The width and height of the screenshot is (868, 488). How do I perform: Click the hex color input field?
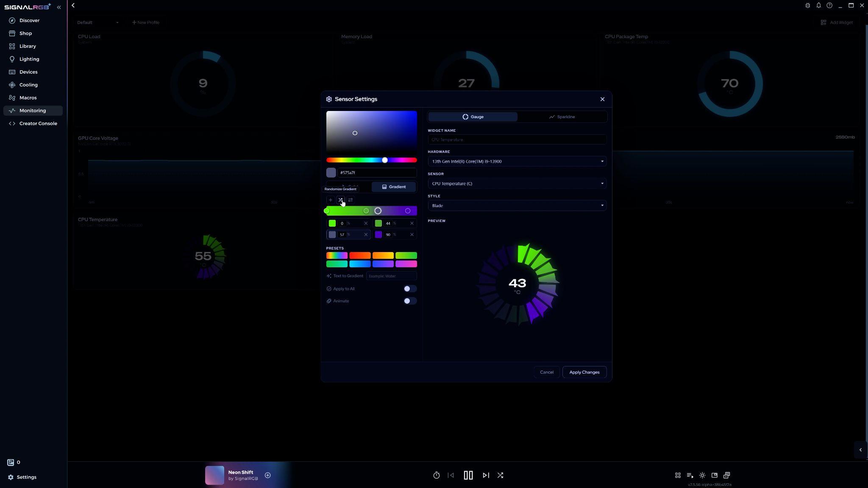(377, 173)
